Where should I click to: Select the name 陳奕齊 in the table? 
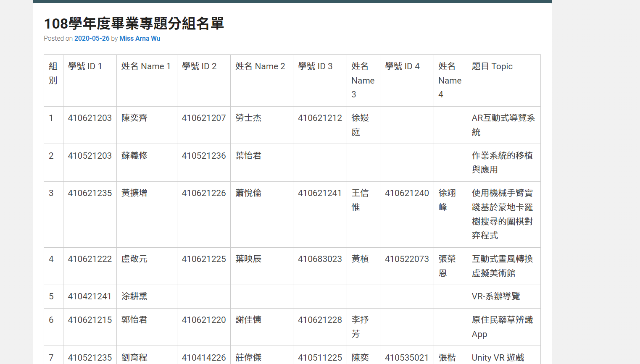click(x=134, y=118)
